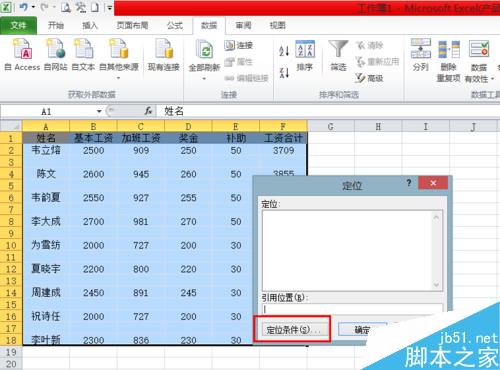Click the 连接 (Connections) button
The width and height of the screenshot is (500, 370).
238,45
